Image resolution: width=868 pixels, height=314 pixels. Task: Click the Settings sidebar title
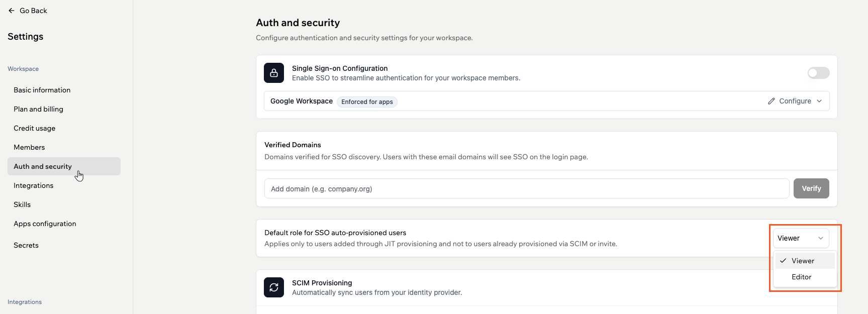tap(26, 37)
